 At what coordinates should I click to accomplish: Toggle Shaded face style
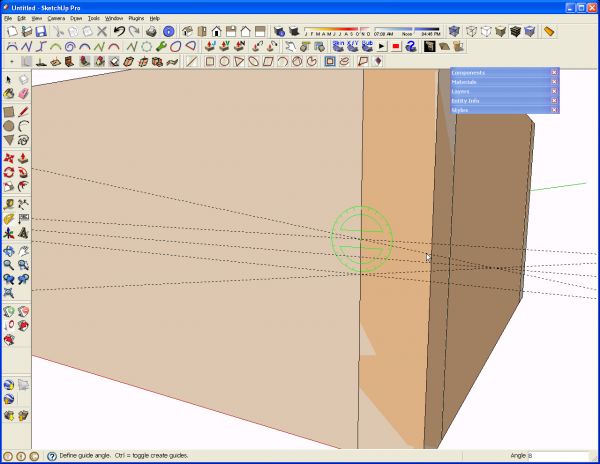tap(501, 31)
